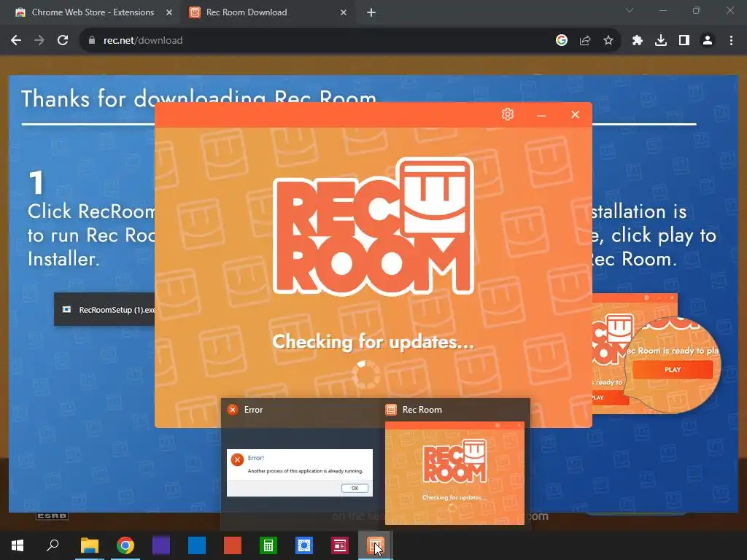Reload the rec.net download page
Image resolution: width=747 pixels, height=560 pixels.
point(63,41)
